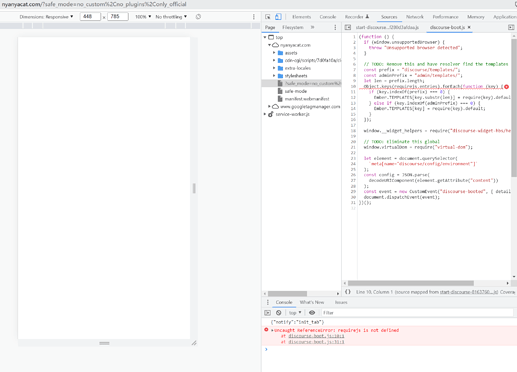Collapse the top frame tree node
Screen dimensions: 517x372
pos(265,37)
